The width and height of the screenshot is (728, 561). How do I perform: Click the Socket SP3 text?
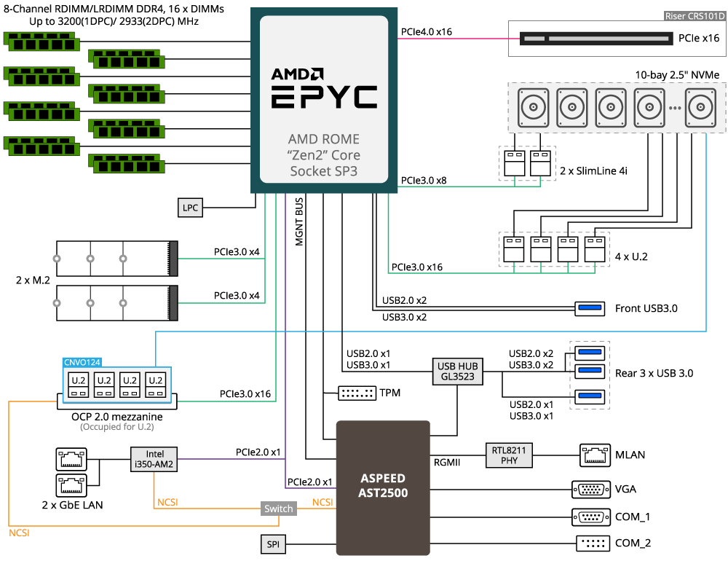324,171
